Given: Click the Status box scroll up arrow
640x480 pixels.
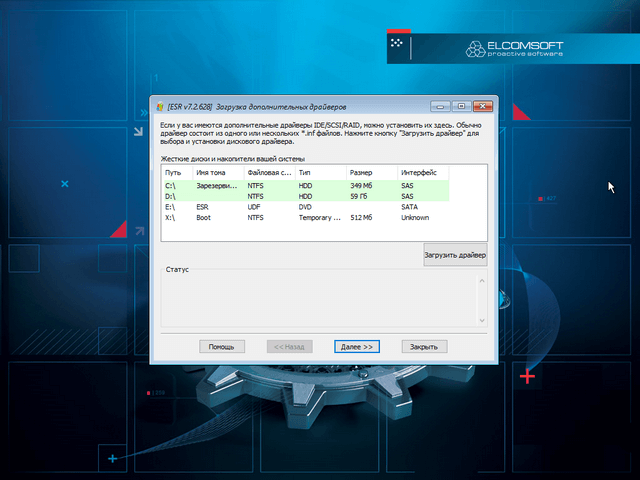Looking at the screenshot, I should pos(481,280).
